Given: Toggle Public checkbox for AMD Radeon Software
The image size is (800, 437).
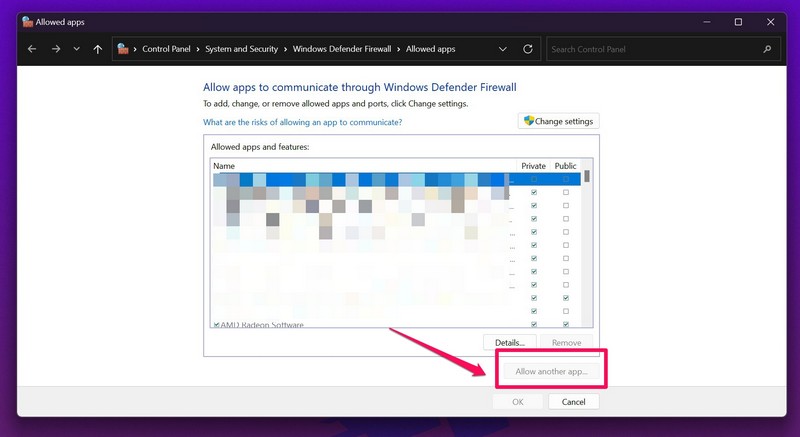Looking at the screenshot, I should pos(566,325).
